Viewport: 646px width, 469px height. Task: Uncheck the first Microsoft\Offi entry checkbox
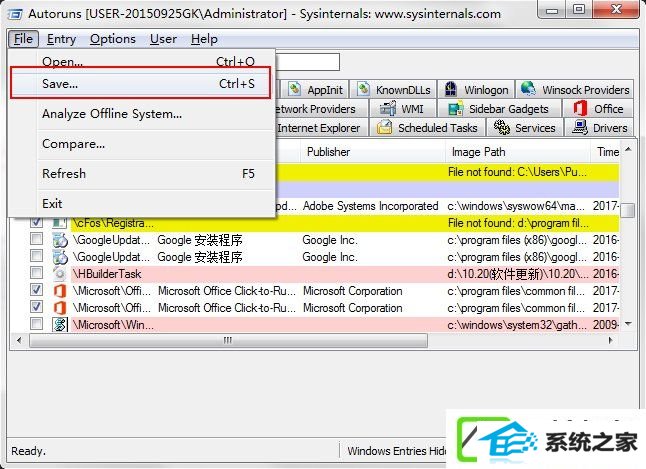click(x=36, y=290)
